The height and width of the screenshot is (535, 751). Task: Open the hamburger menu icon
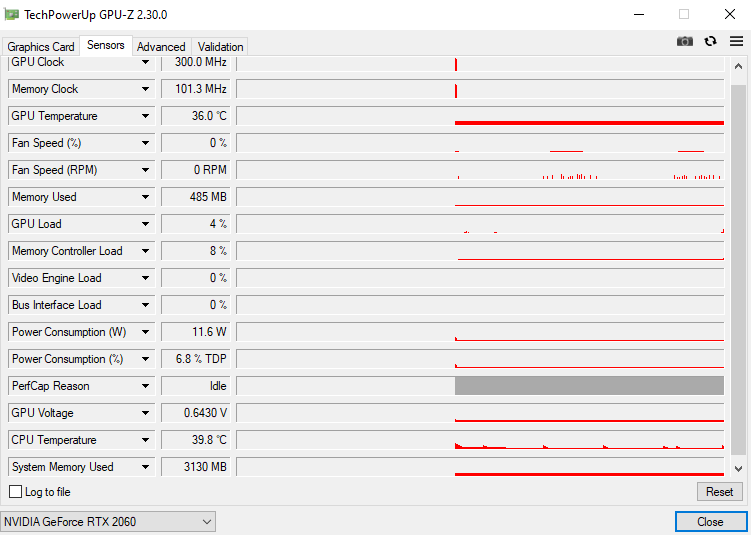coord(736,42)
